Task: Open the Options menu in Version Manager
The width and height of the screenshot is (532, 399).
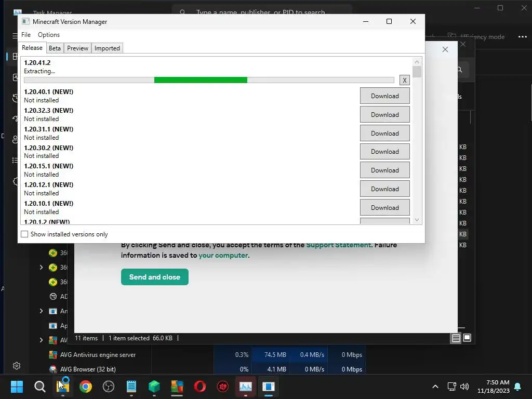Action: tap(48, 35)
